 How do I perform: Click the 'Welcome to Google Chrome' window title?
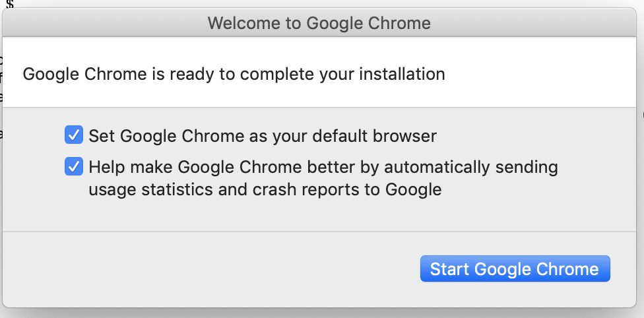click(319, 24)
